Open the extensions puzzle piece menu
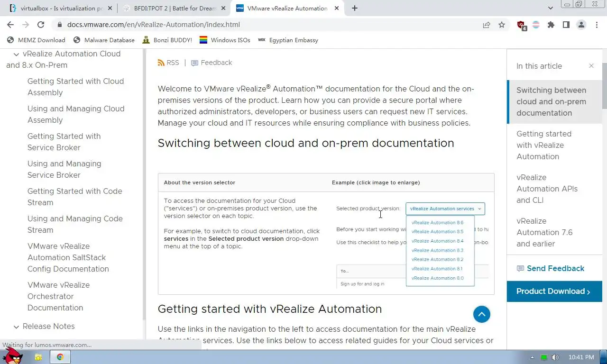Screen dimensions: 607x364 tap(551, 25)
